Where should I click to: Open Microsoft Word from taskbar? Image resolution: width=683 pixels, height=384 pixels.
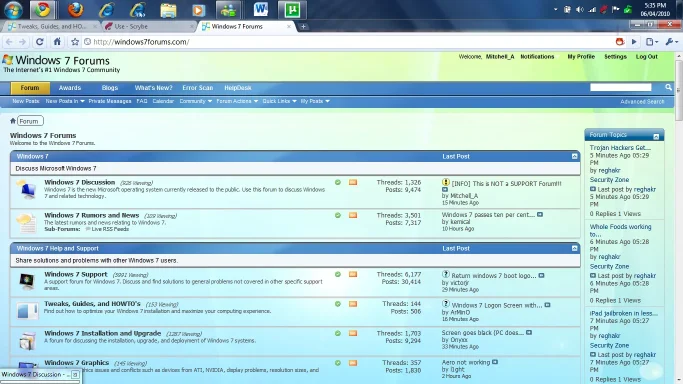click(x=260, y=10)
